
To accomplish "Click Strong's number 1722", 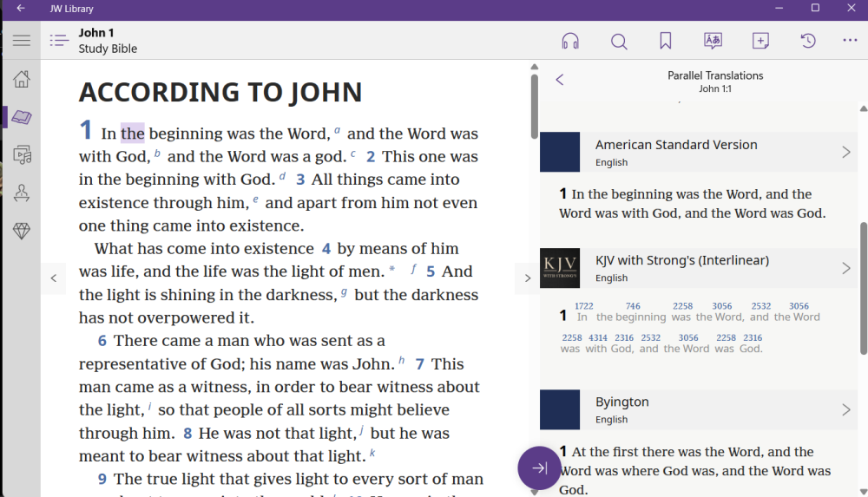I will click(x=583, y=306).
